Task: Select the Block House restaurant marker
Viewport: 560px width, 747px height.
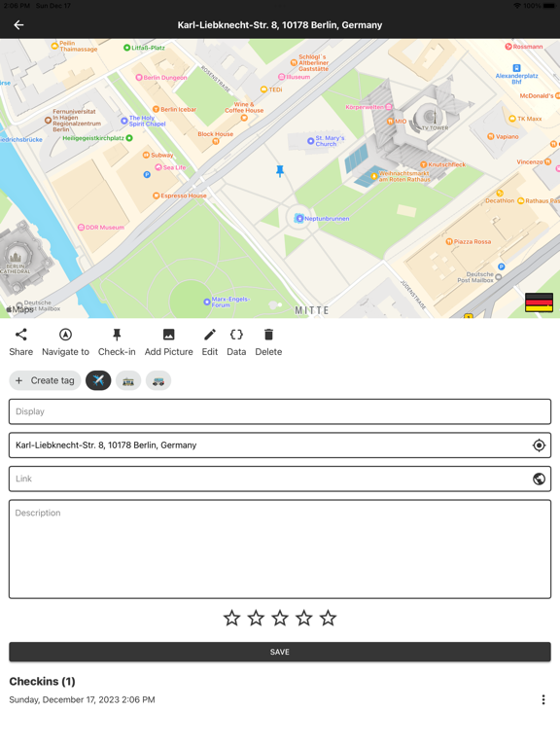Action: click(216, 141)
